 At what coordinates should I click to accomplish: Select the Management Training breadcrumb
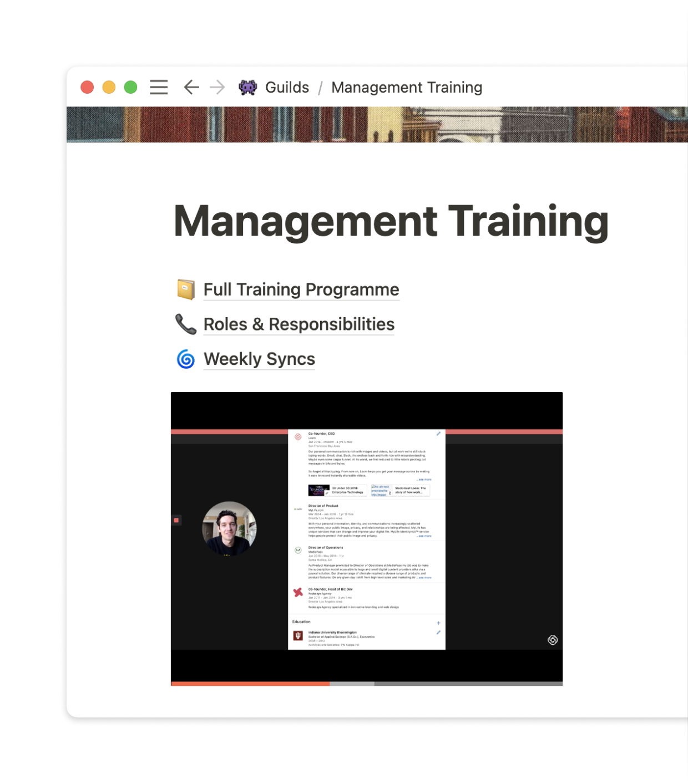pyautogui.click(x=407, y=88)
